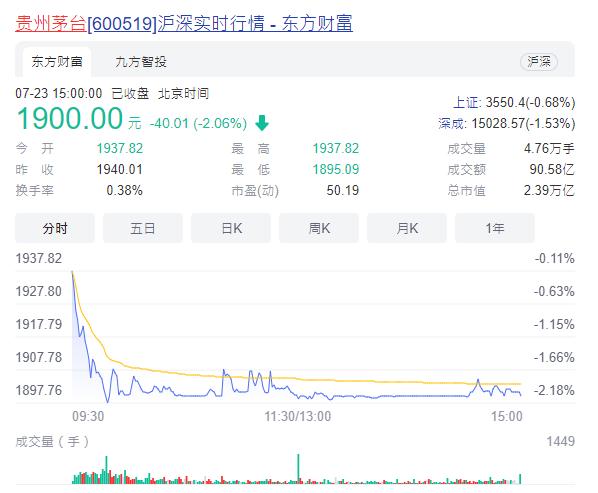Switch to the 东方财富 tab
This screenshot has height=493, width=598.
point(57,62)
